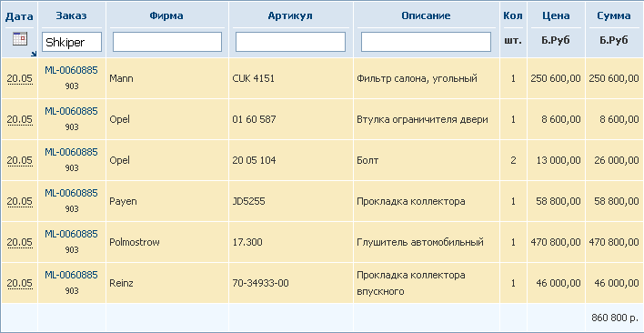Click date 20.05 in the Reinz row
The height and width of the screenshot is (333, 644).
[19, 283]
